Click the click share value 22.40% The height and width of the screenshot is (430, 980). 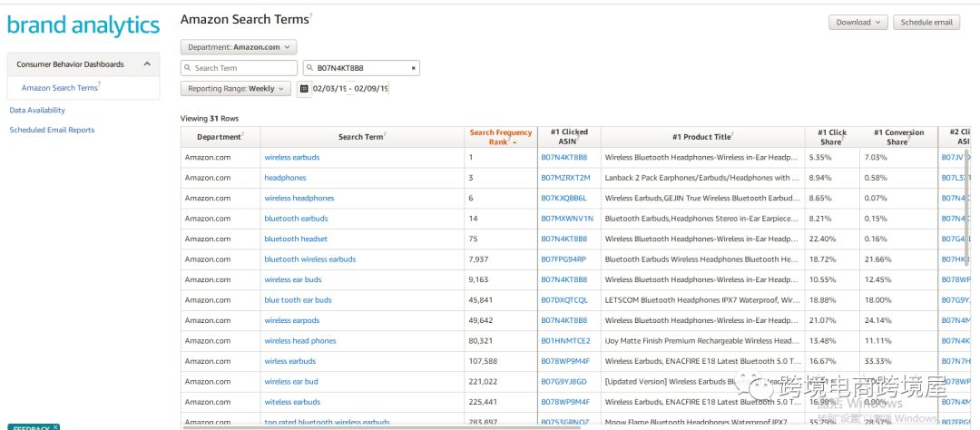pos(822,239)
